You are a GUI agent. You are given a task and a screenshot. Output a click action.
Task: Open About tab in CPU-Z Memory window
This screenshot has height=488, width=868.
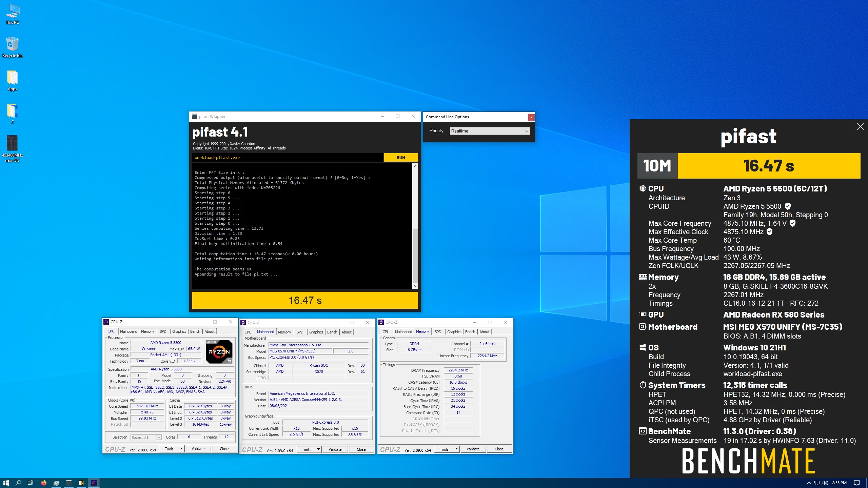(484, 332)
